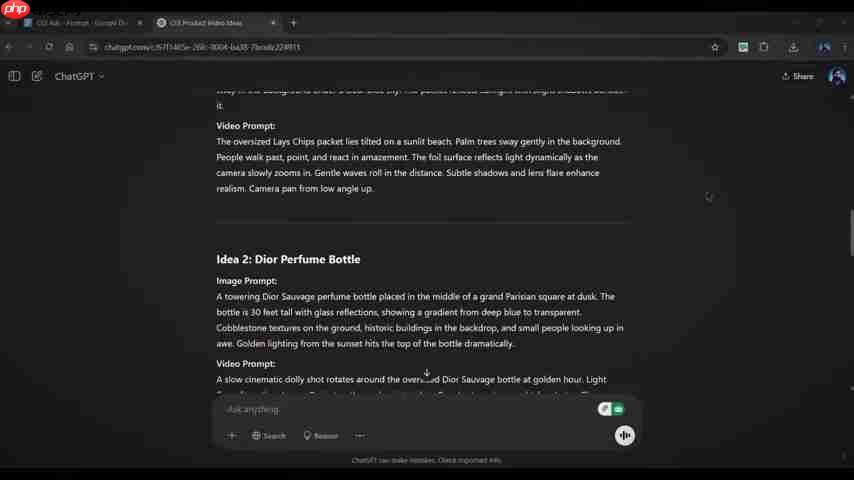
Task: Reload the page with the refresh icon
Action: 49,47
